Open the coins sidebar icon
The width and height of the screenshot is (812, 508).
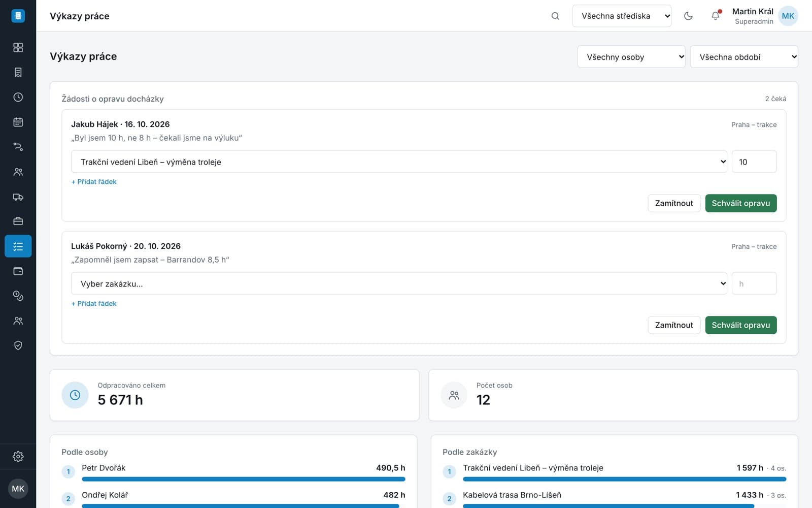(x=18, y=296)
